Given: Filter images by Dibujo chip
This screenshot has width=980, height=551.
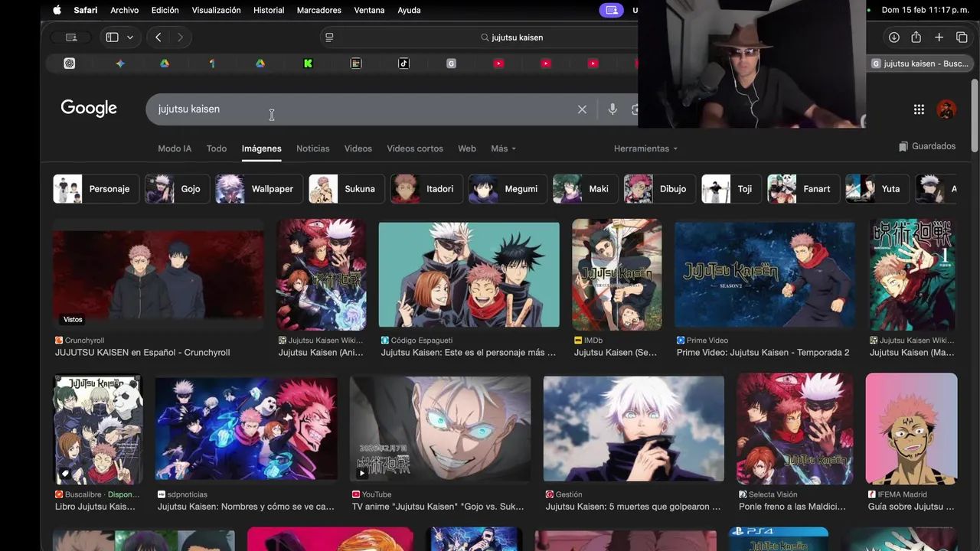Looking at the screenshot, I should [x=659, y=189].
